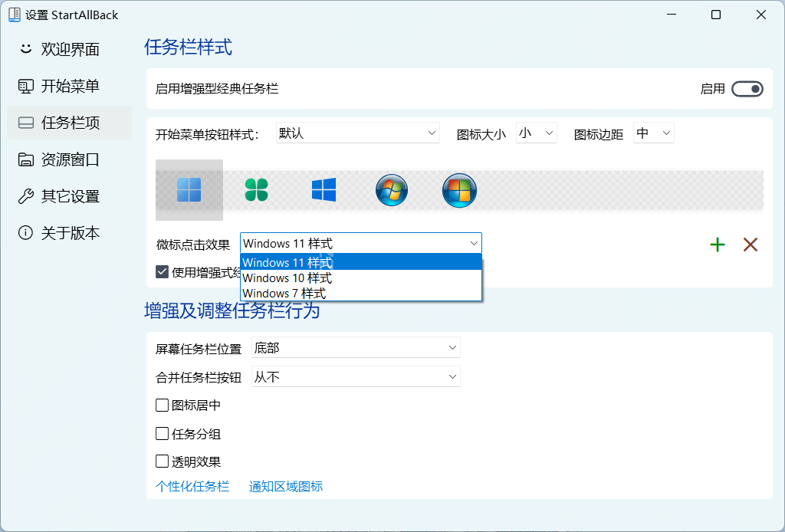
Task: Go to the 开始菜单 settings page
Action: coord(70,86)
